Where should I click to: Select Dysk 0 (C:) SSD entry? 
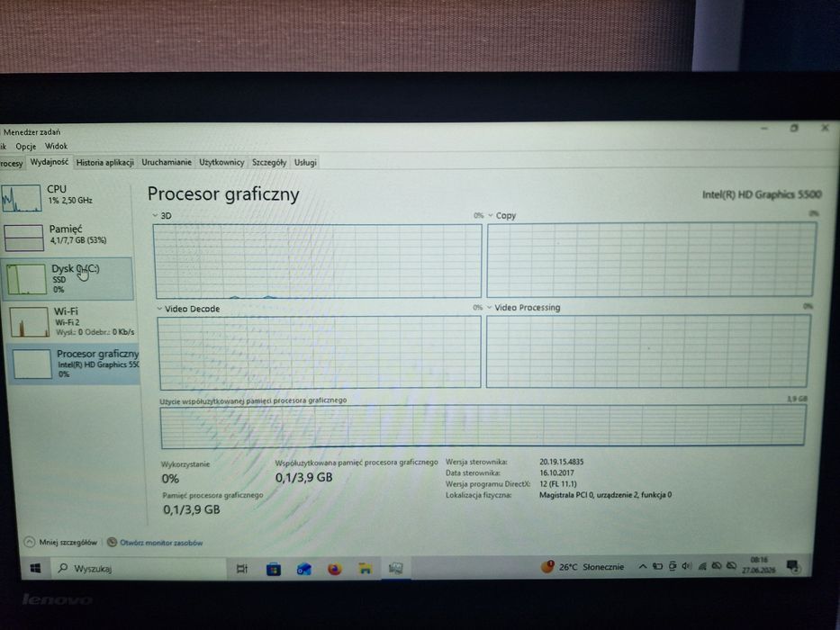coord(68,279)
